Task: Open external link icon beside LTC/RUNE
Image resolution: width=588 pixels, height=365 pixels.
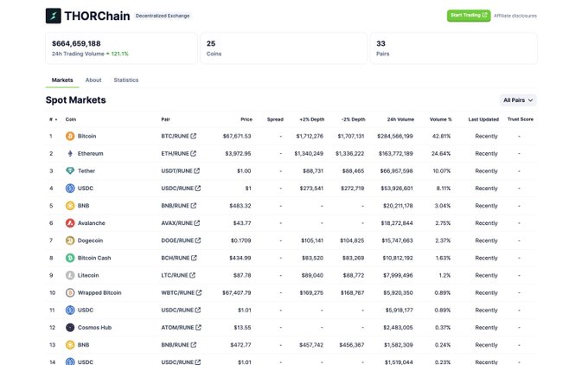Action: (x=192, y=275)
